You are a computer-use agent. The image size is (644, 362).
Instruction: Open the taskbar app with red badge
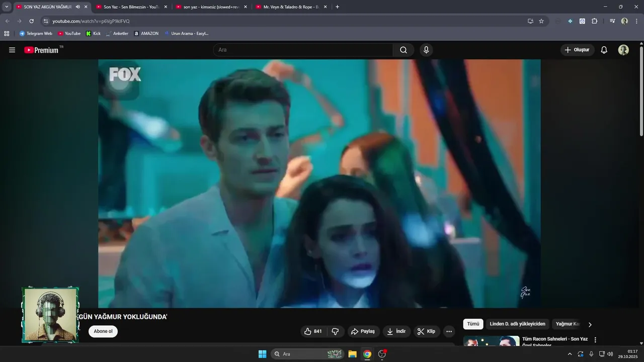click(x=382, y=354)
